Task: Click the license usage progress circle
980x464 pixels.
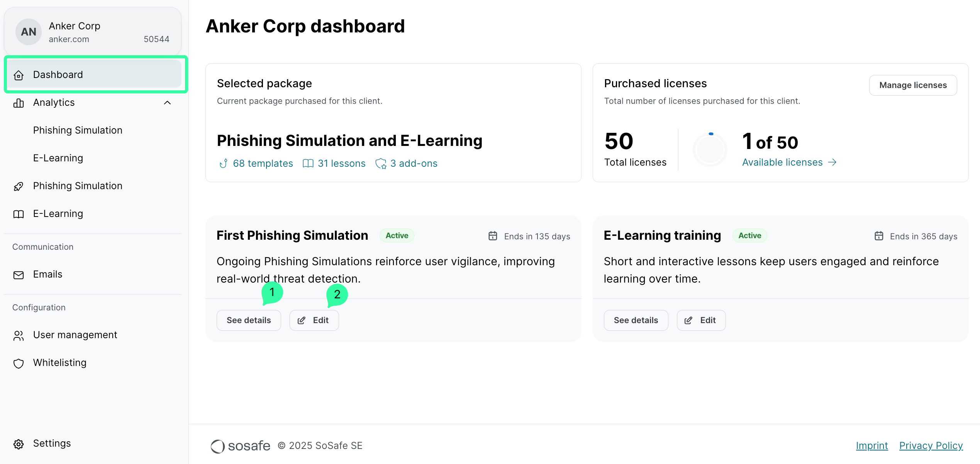Action: click(x=710, y=150)
